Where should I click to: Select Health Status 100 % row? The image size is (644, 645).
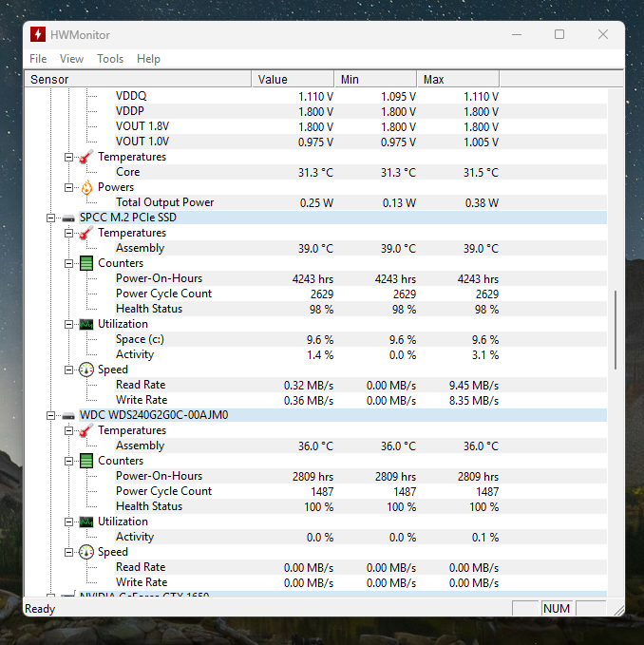tap(361, 507)
